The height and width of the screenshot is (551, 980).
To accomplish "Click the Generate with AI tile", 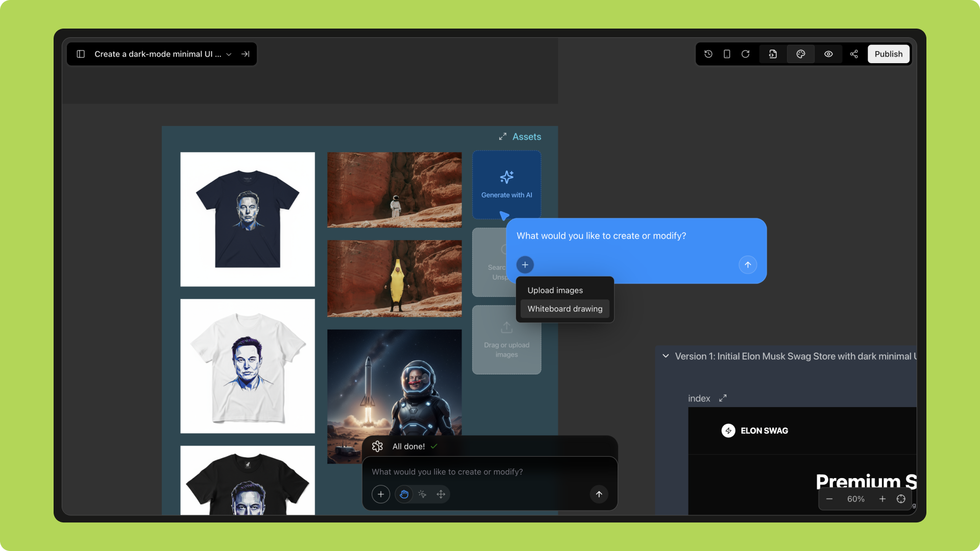I will coord(506,185).
